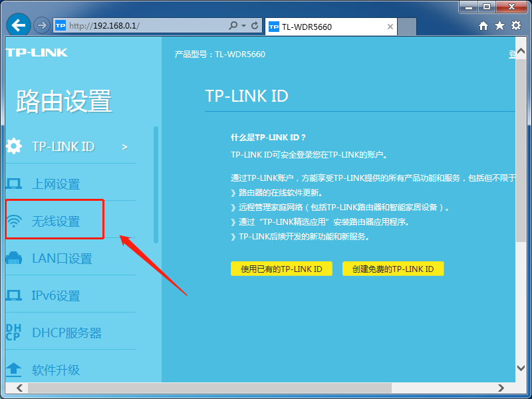Select the TL-WDR5660 browser tab

[x=331, y=27]
